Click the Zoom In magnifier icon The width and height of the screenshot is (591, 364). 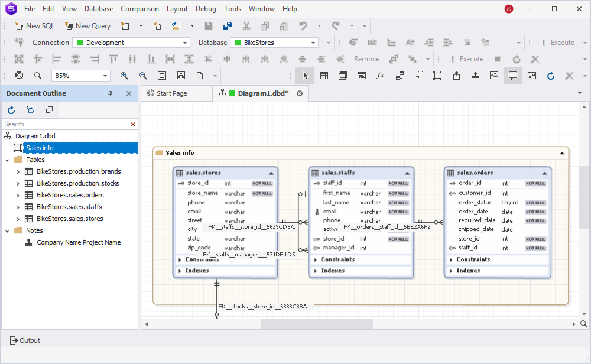tap(124, 76)
